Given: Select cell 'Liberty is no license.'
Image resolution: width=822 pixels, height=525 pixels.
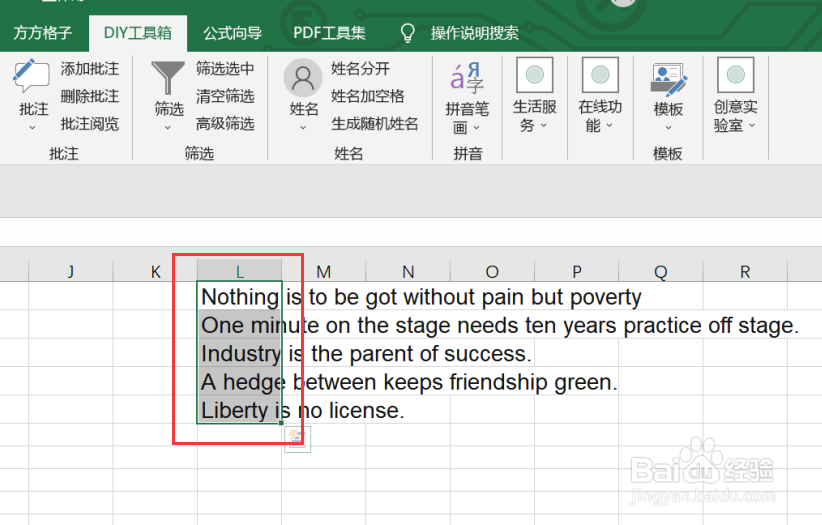Looking at the screenshot, I should tap(240, 410).
